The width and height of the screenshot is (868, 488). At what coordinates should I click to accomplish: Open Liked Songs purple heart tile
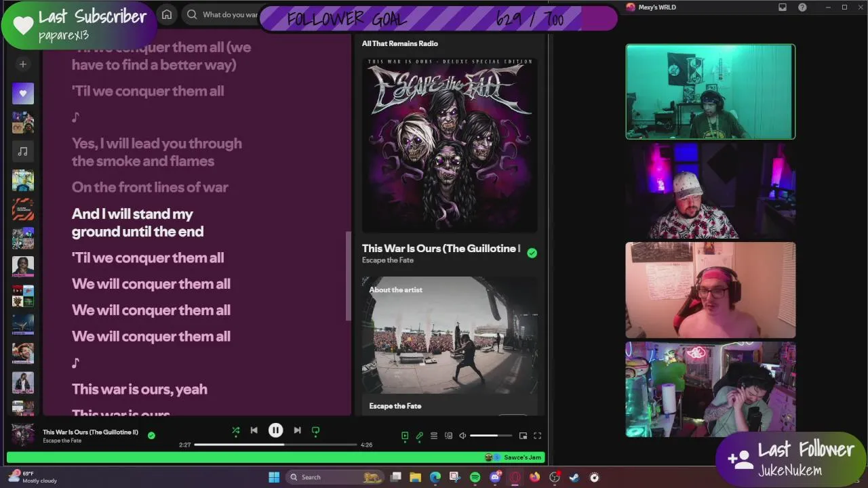[22, 94]
